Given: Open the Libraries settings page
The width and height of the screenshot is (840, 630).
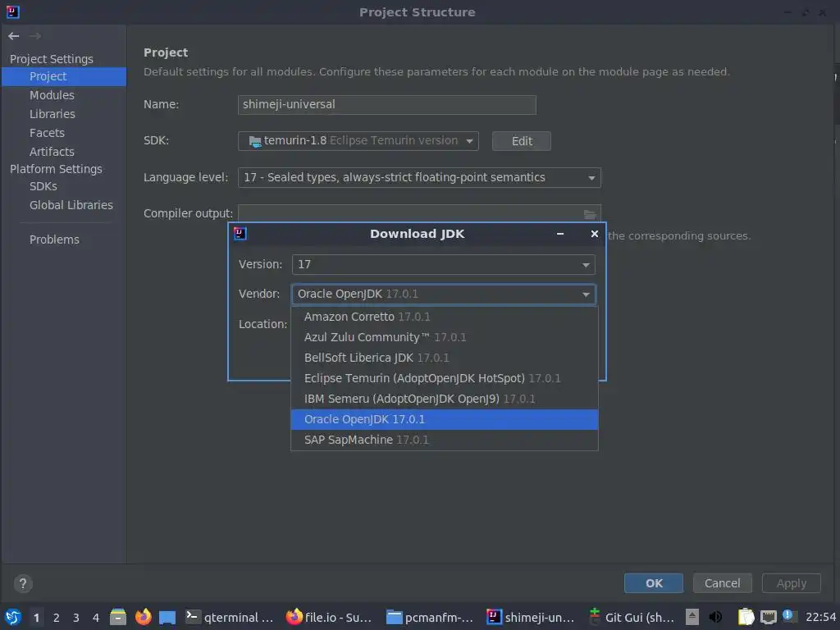Looking at the screenshot, I should (x=52, y=114).
